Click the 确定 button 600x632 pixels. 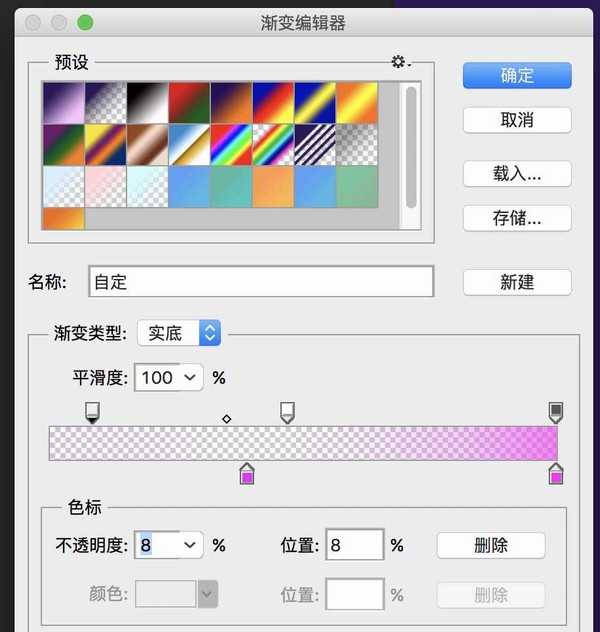click(x=517, y=75)
